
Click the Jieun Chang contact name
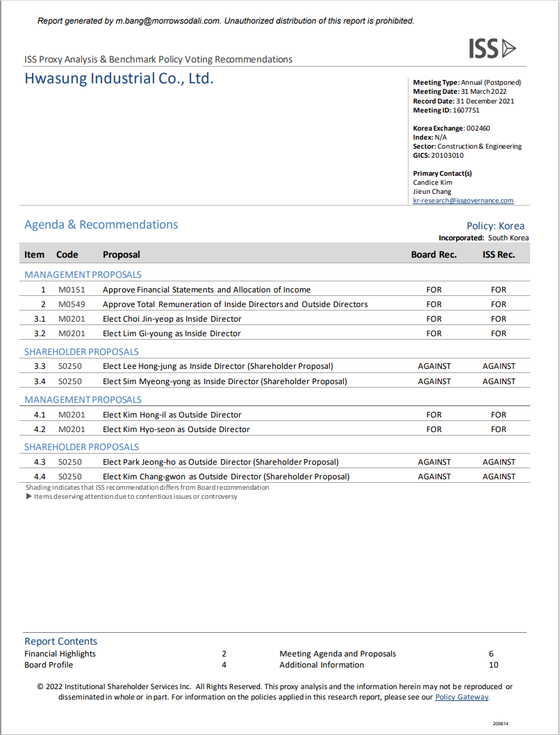coord(432,191)
